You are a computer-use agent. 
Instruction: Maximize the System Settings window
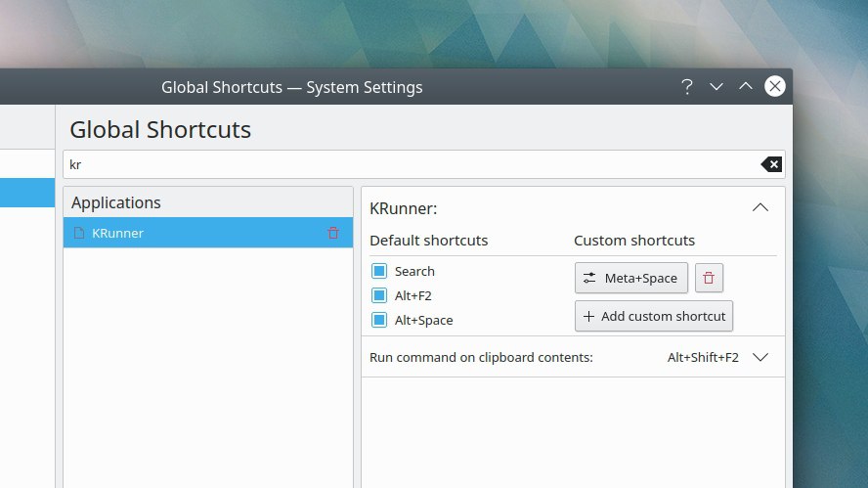(x=746, y=86)
